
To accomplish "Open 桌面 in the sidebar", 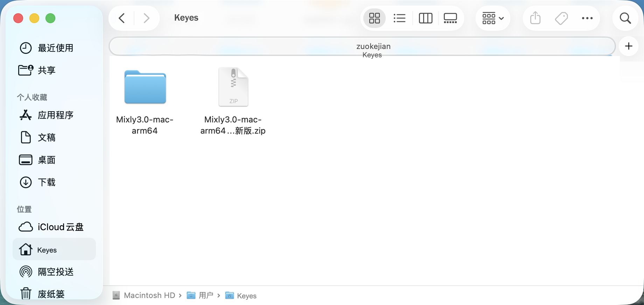I will 54,160.
